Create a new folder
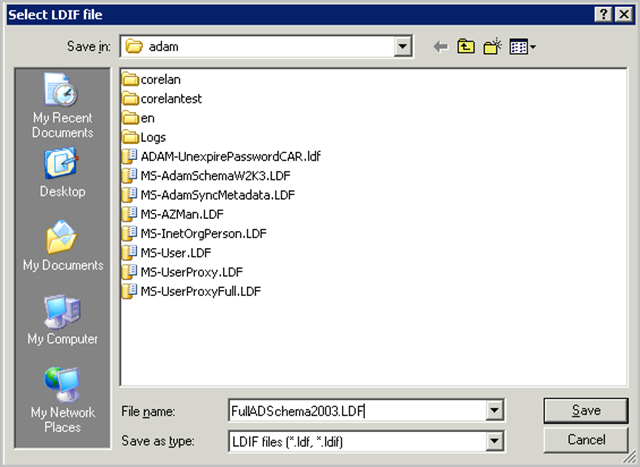Viewport: 640px width, 467px height. [x=493, y=47]
